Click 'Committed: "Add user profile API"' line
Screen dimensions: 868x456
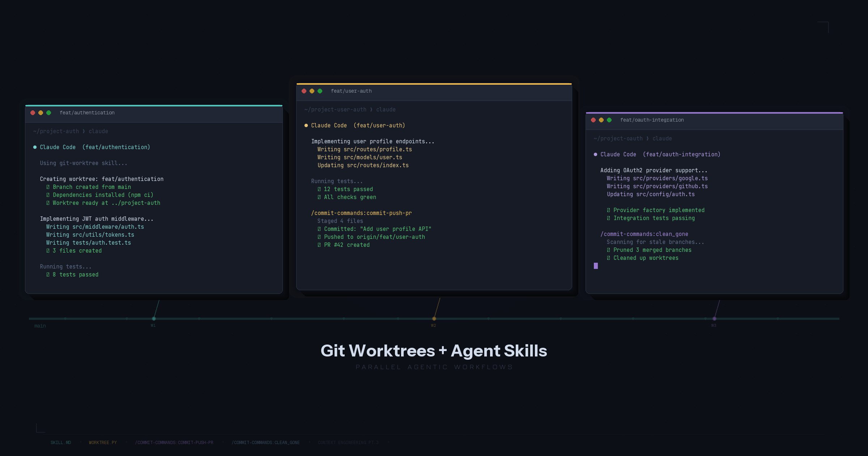point(374,229)
